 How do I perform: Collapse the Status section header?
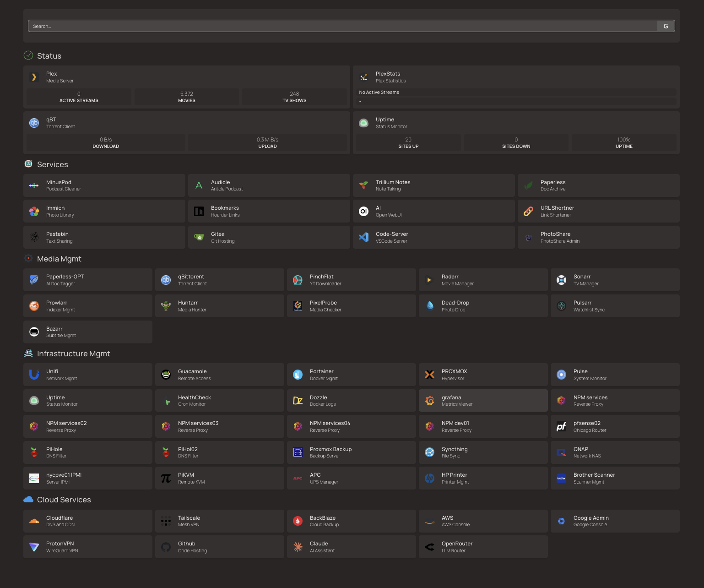[x=49, y=56]
